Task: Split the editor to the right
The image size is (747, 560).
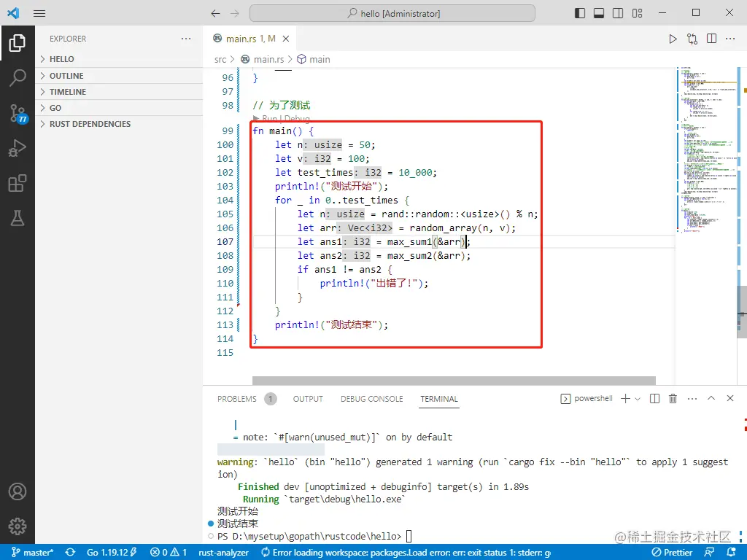Action: click(x=712, y=39)
